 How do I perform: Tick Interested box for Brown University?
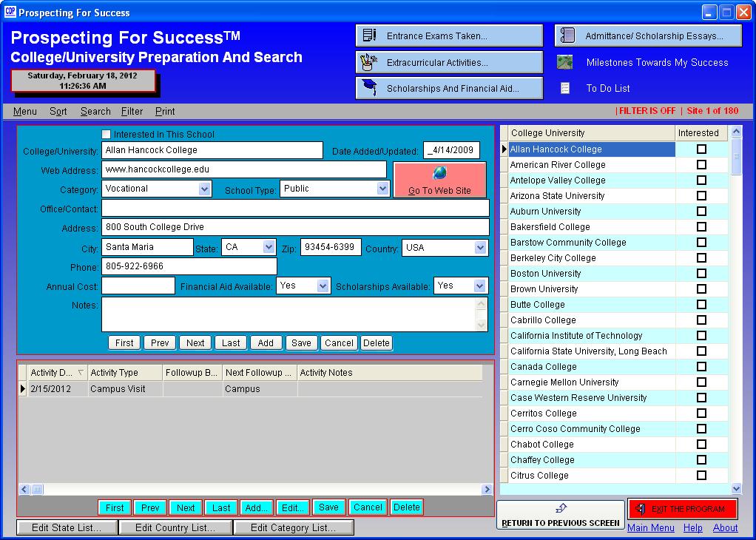pyautogui.click(x=701, y=288)
